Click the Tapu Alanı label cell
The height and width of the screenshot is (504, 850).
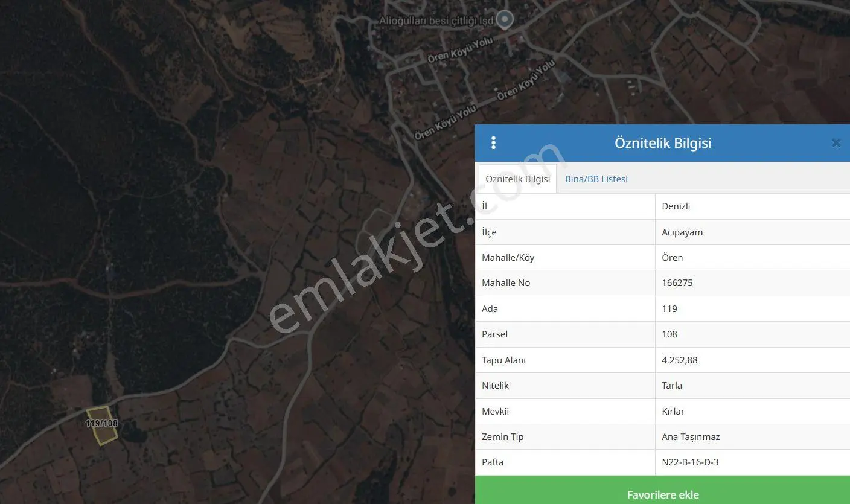[565, 360]
